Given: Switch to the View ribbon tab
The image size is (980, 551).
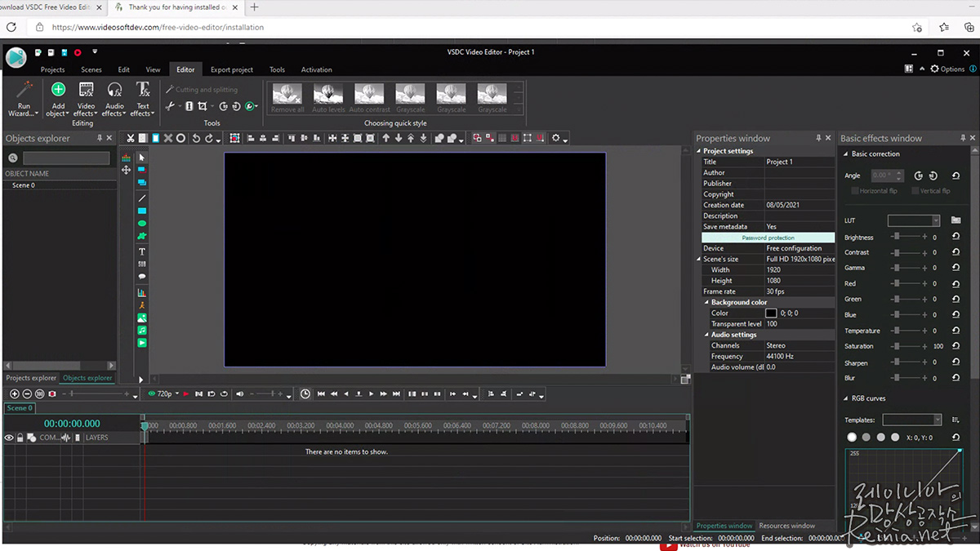Looking at the screenshot, I should click(x=153, y=69).
